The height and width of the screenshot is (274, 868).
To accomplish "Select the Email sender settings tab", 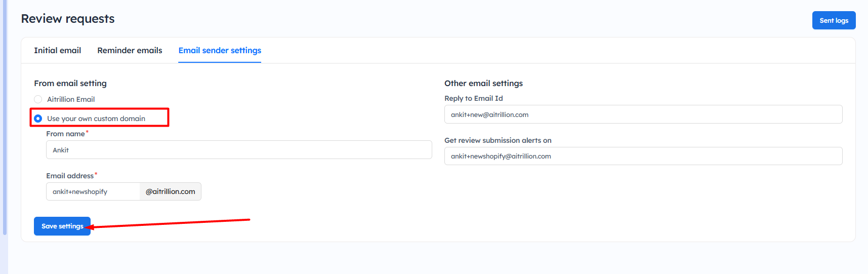I will coord(220,50).
